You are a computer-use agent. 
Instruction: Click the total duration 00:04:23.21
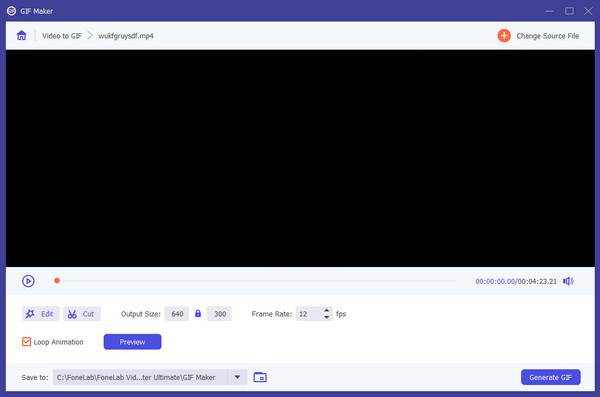537,281
